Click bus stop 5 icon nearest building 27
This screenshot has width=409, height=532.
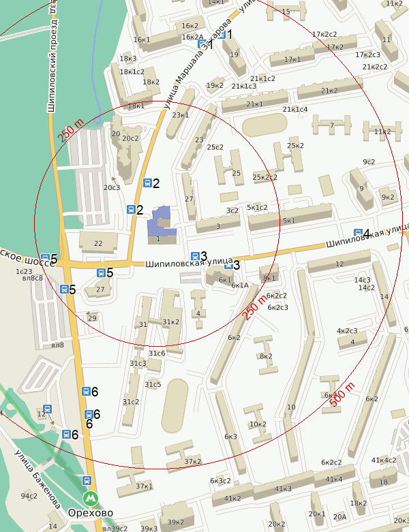click(101, 272)
